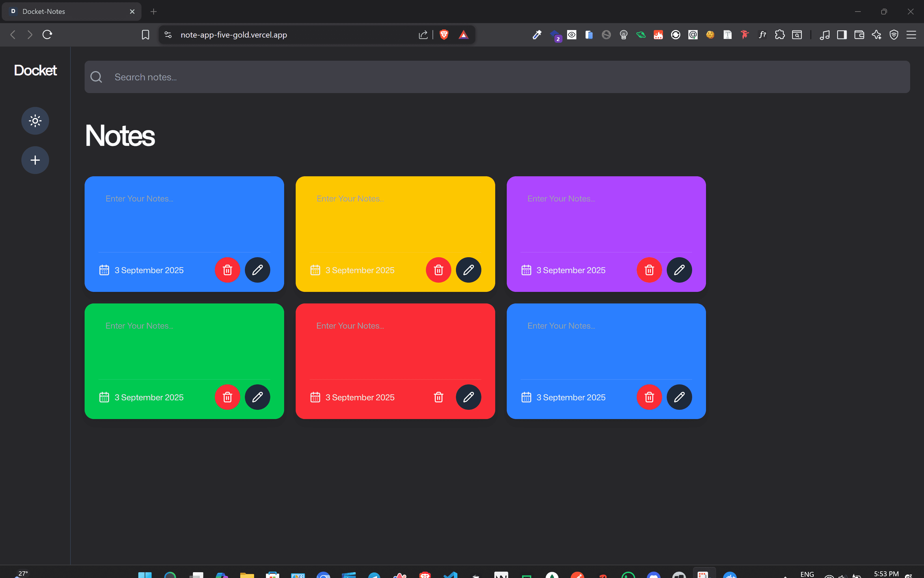Image resolution: width=924 pixels, height=578 pixels.
Task: Click the search magnifier icon
Action: [x=96, y=77]
